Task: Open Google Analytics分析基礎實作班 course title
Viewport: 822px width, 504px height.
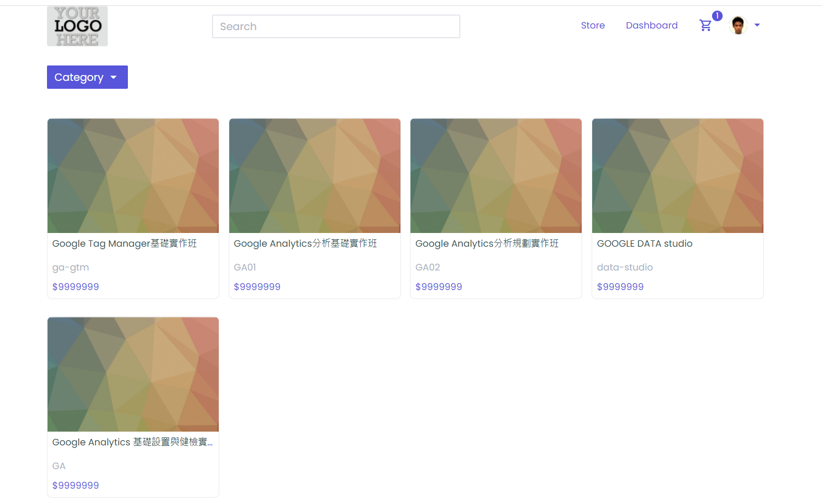Action: click(305, 244)
